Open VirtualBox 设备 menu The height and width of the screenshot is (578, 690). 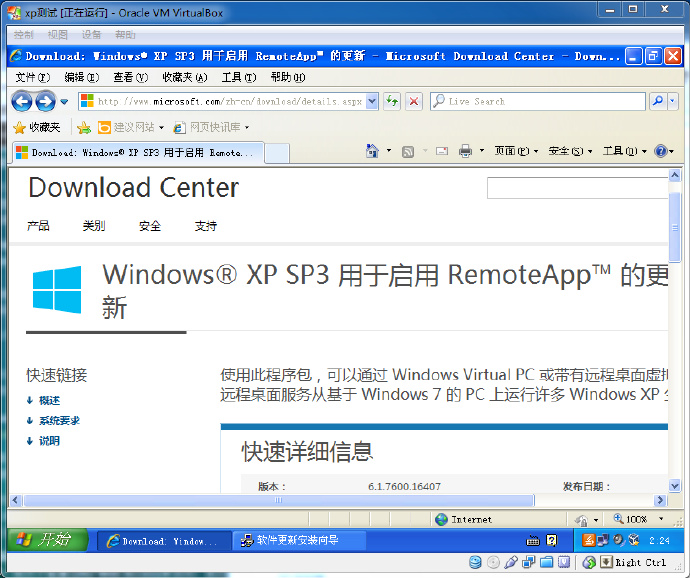[x=92, y=34]
